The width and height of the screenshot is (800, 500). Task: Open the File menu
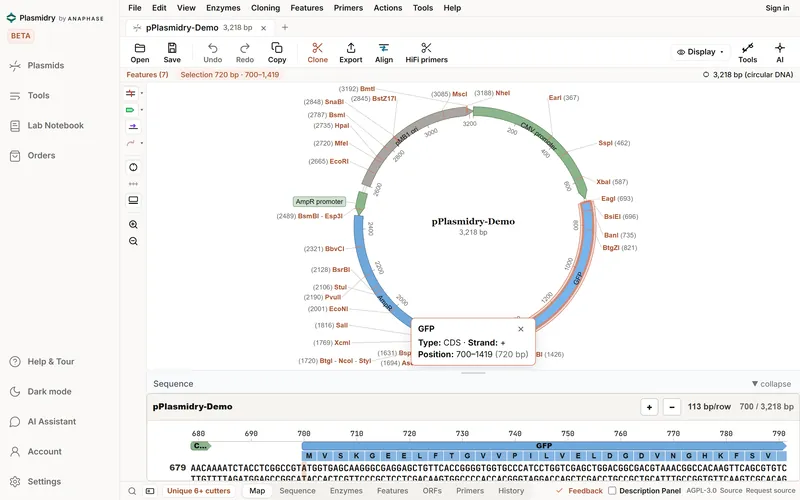pos(135,8)
